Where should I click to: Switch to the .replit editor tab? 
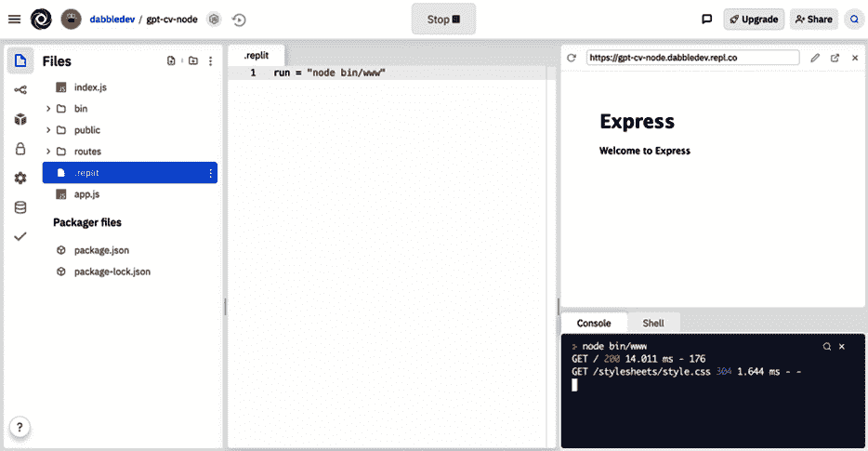(256, 56)
